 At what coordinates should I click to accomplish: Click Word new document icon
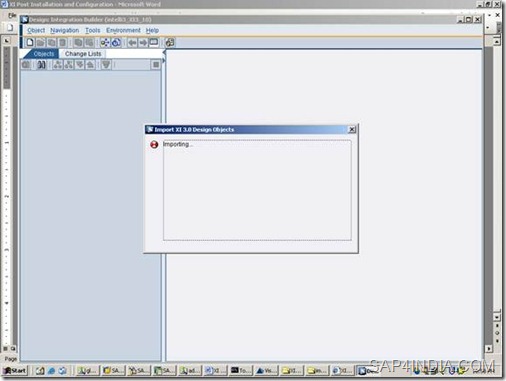10,27
